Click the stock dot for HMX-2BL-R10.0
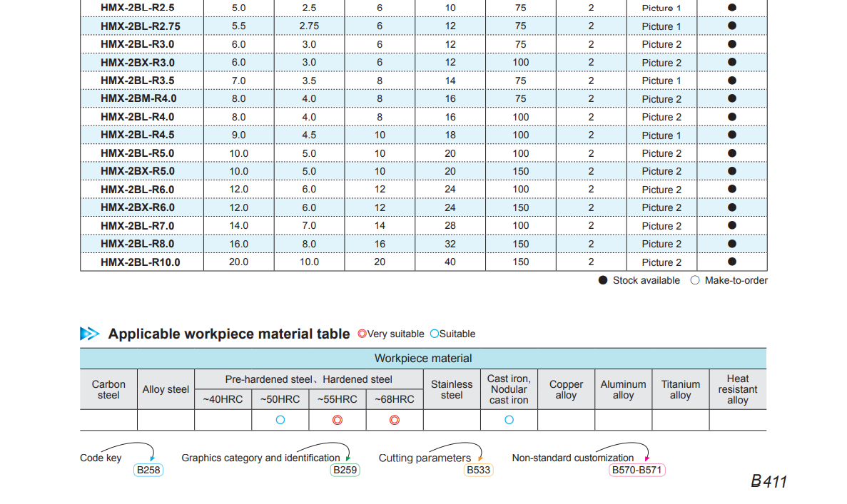Screen dimensions: 847x504 click(x=731, y=262)
